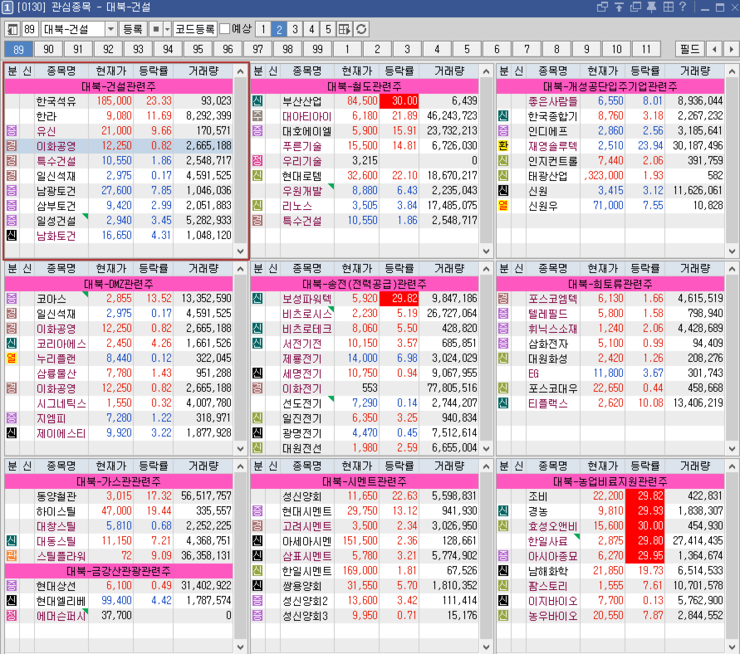Open the dropdown arrow beside the ■ button

[x=168, y=29]
